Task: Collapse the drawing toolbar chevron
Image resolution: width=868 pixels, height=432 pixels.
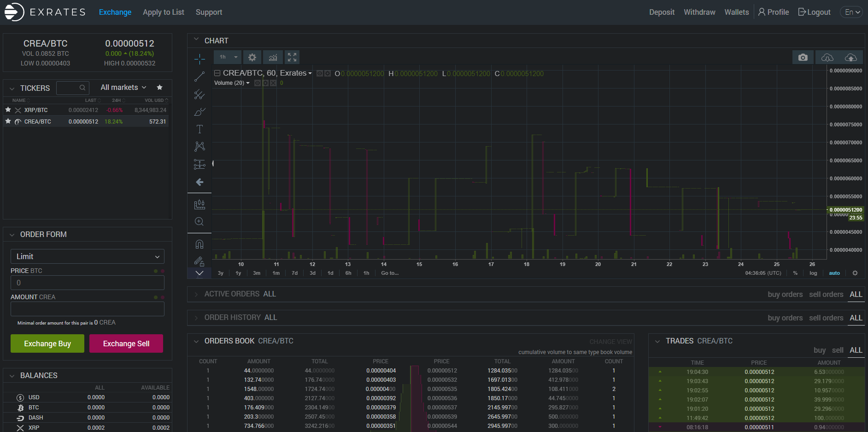Action: point(199,273)
